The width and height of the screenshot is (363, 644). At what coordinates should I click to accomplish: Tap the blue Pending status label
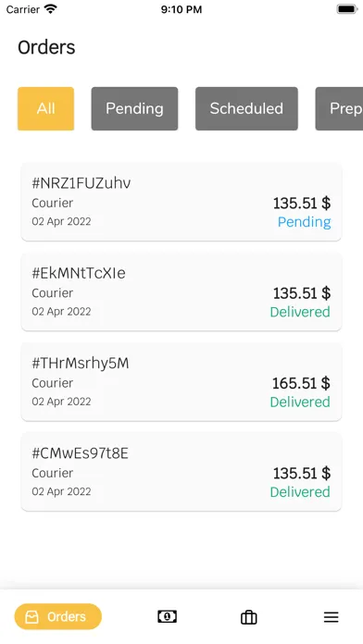pos(305,222)
